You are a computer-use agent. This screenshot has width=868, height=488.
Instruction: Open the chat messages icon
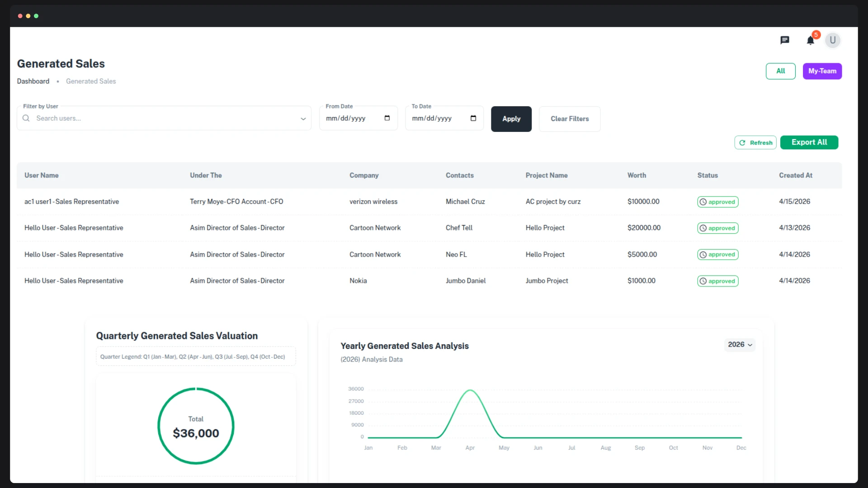785,40
